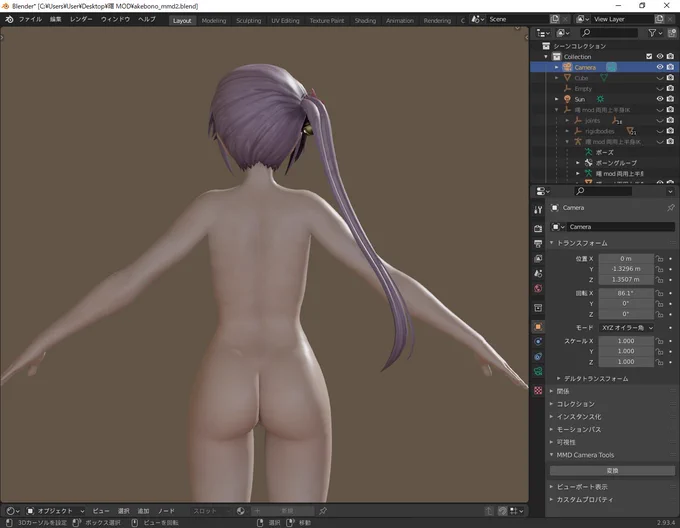Open the rotation mode XYZ オイラー角 dropdown
This screenshot has width=680, height=528.
(x=626, y=328)
